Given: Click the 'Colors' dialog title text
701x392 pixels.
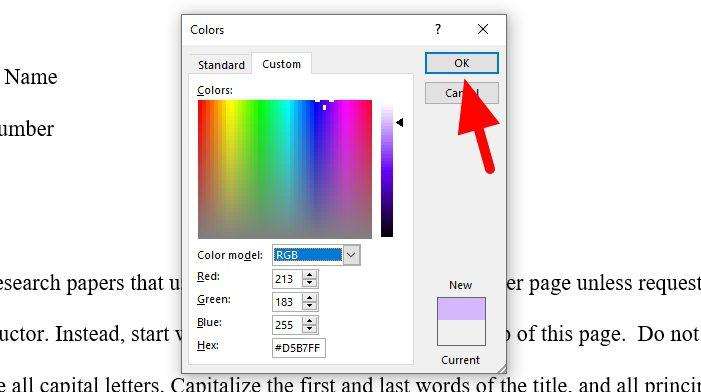Looking at the screenshot, I should (207, 30).
